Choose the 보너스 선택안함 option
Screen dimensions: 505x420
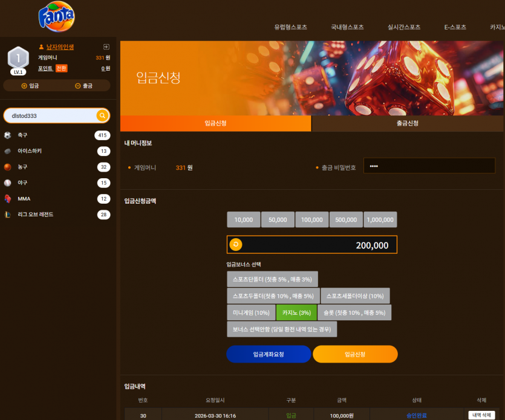click(282, 329)
